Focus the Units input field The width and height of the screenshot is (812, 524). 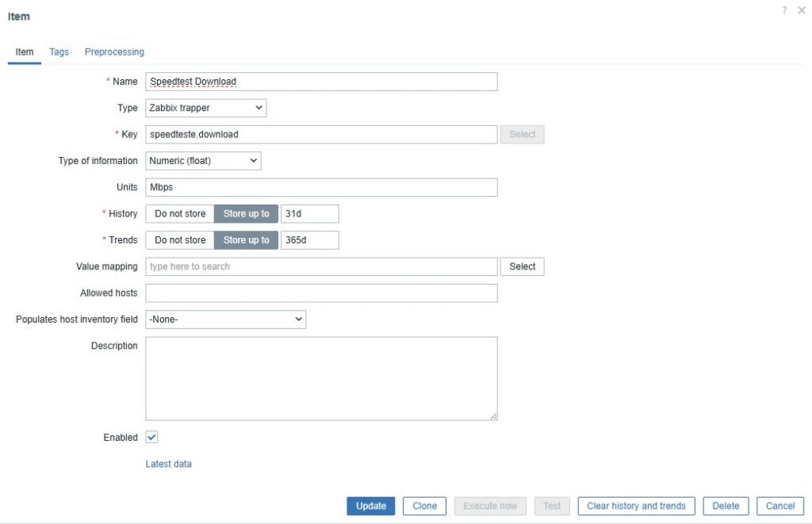tap(321, 187)
